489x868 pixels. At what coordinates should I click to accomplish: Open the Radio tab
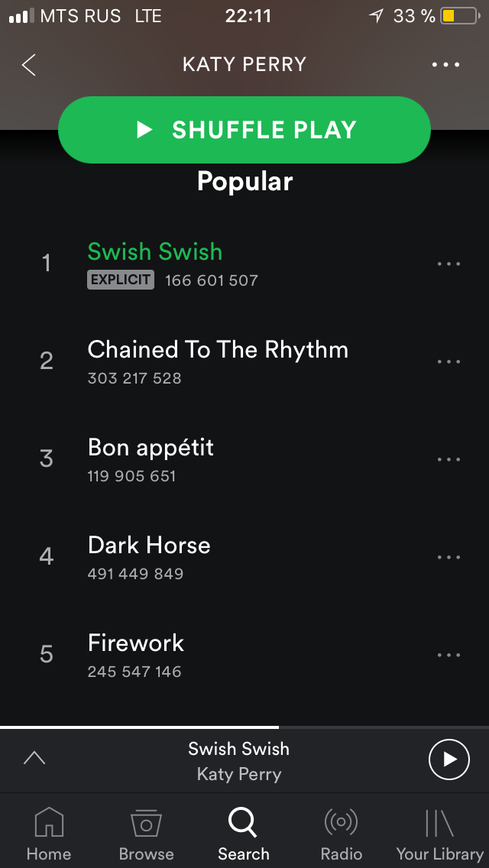click(x=341, y=833)
